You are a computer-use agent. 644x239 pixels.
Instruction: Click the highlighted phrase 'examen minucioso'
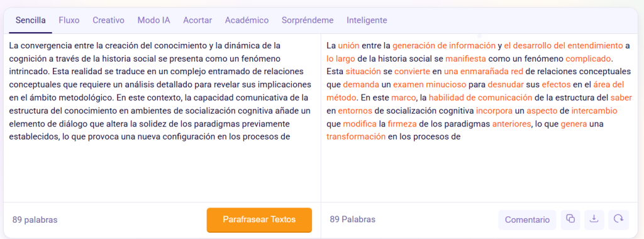(x=430, y=85)
